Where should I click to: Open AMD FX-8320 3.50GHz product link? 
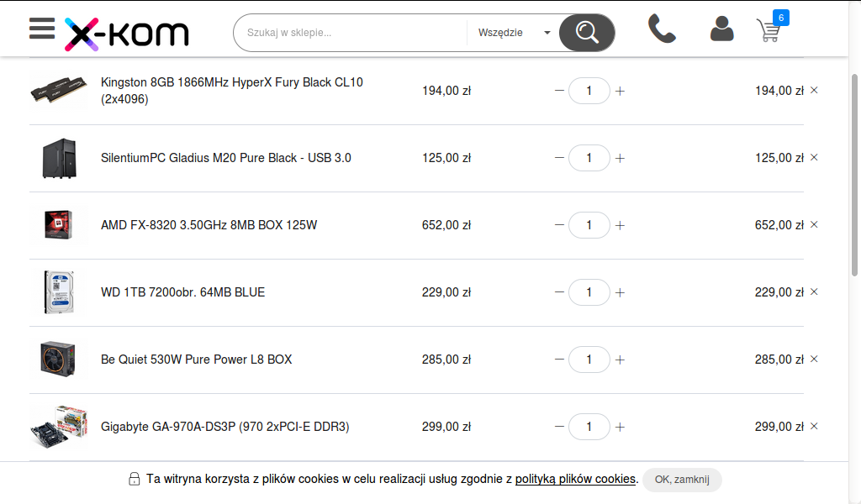click(209, 225)
